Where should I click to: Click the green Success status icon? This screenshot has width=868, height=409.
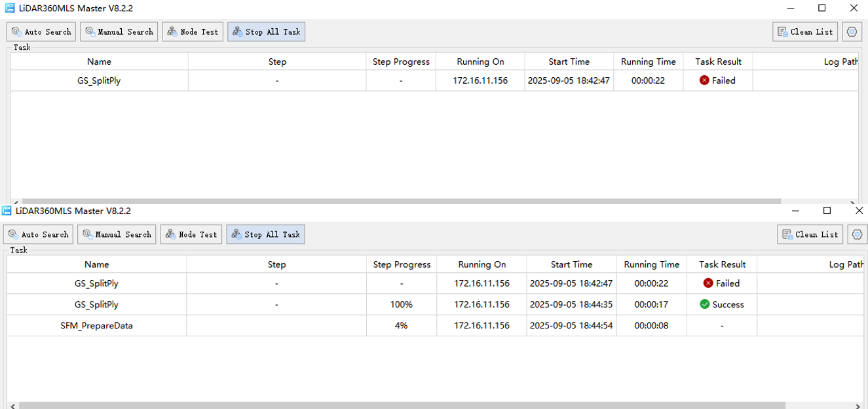click(704, 304)
